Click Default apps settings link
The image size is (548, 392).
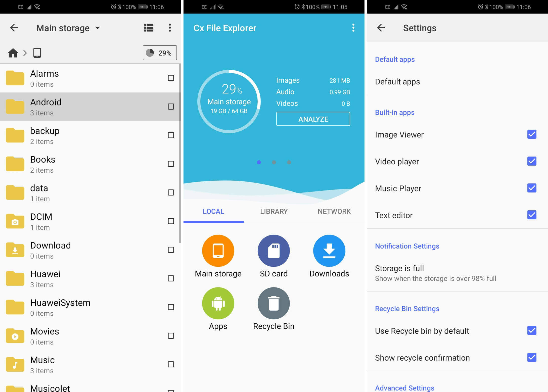click(397, 81)
